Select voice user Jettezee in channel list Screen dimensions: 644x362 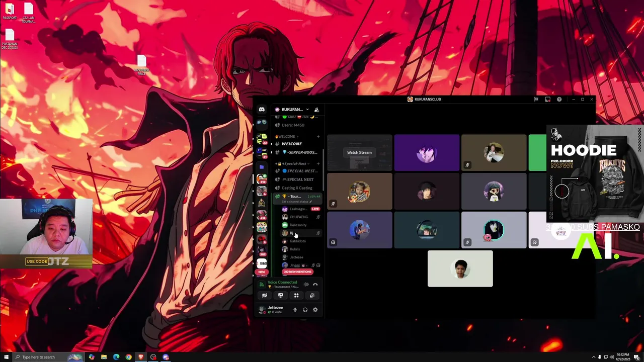pyautogui.click(x=301, y=257)
